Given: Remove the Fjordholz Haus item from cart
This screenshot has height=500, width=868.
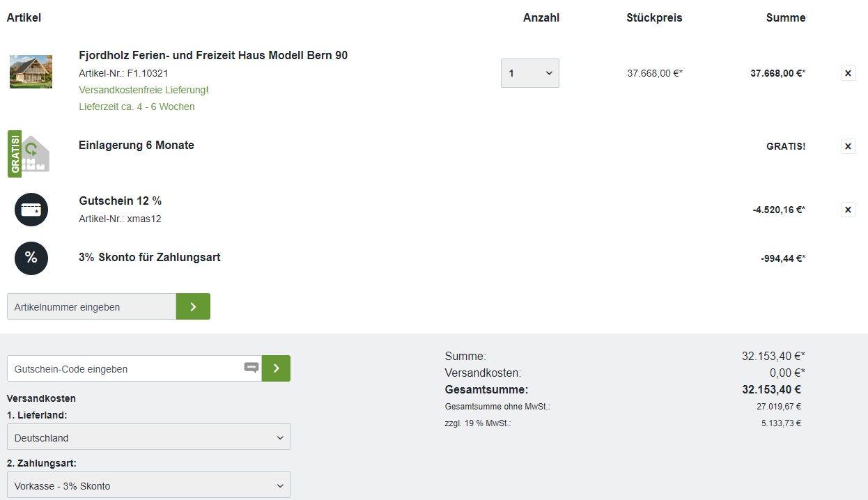Looking at the screenshot, I should [848, 73].
